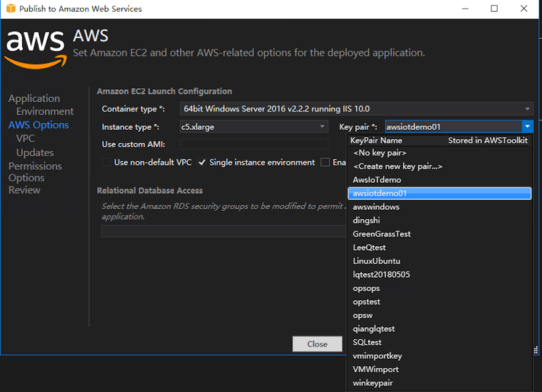Choose <No key pair> option
The image size is (542, 392).
[440, 153]
